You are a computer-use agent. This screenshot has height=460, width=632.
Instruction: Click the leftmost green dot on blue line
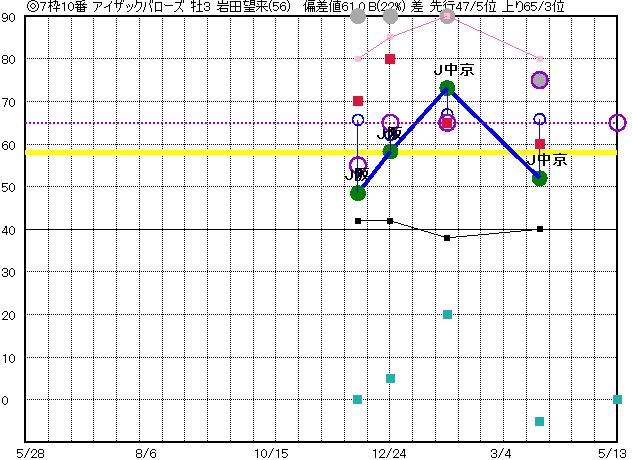click(x=358, y=193)
